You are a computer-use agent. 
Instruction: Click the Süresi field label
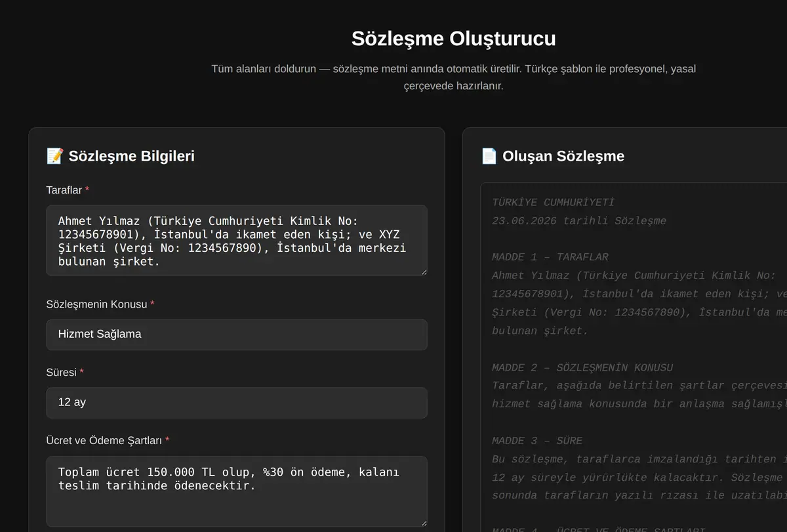62,373
